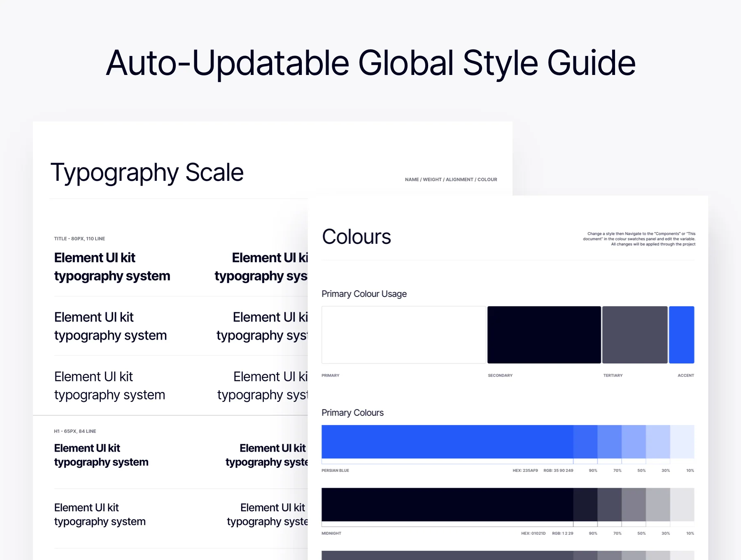Click the Midnight 90% tint swatch

[585, 505]
